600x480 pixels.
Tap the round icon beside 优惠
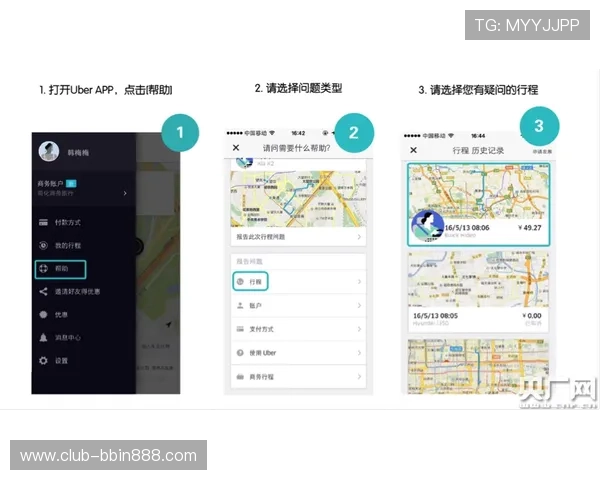coord(43,315)
